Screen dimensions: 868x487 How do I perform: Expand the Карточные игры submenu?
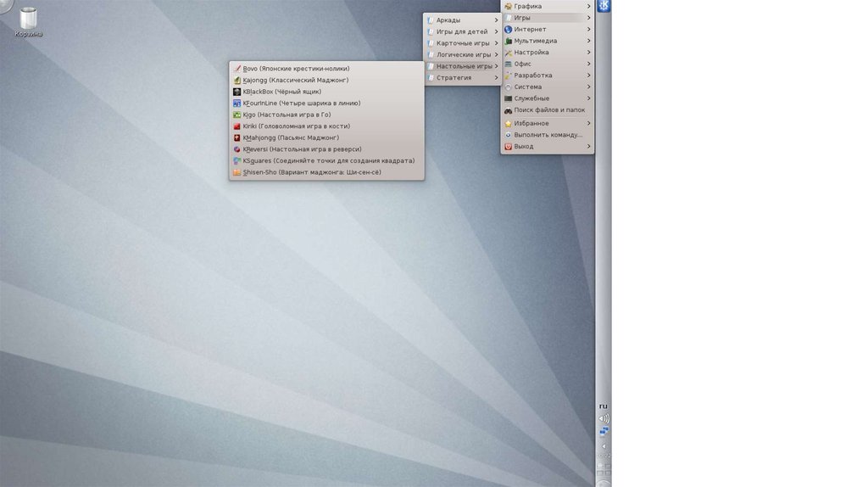click(x=462, y=43)
